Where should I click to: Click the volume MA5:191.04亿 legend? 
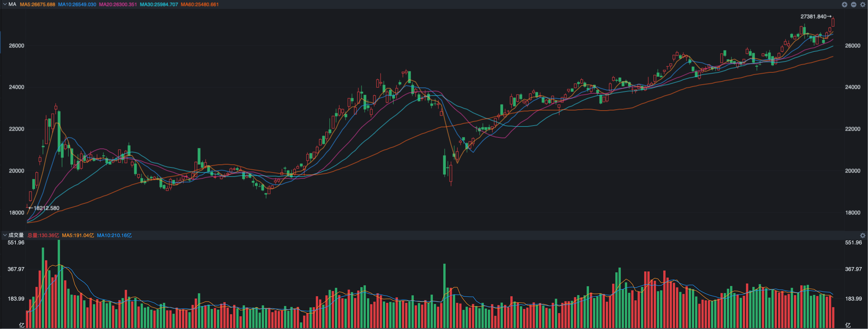coord(78,235)
